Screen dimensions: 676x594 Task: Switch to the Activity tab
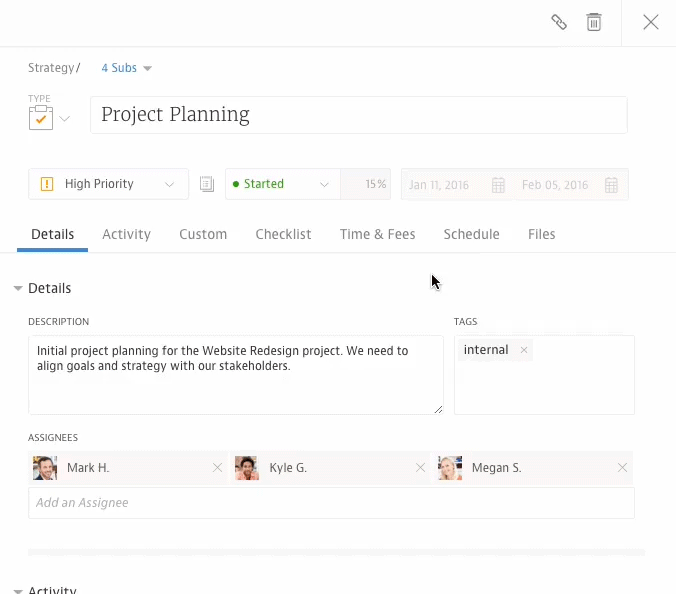point(126,234)
